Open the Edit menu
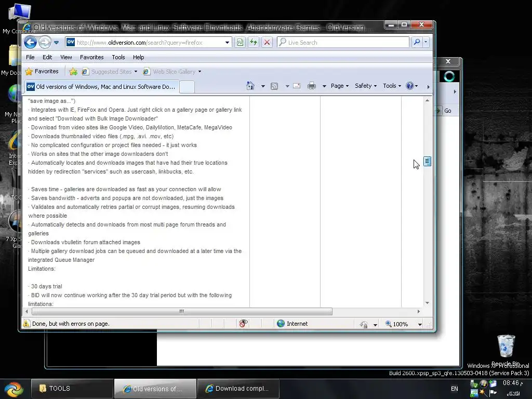532x399 pixels. coord(47,57)
